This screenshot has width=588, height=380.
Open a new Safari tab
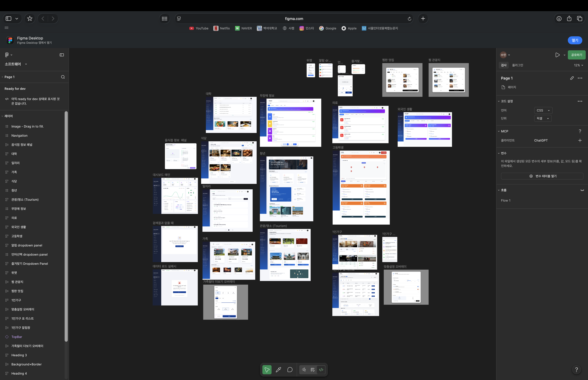423,18
